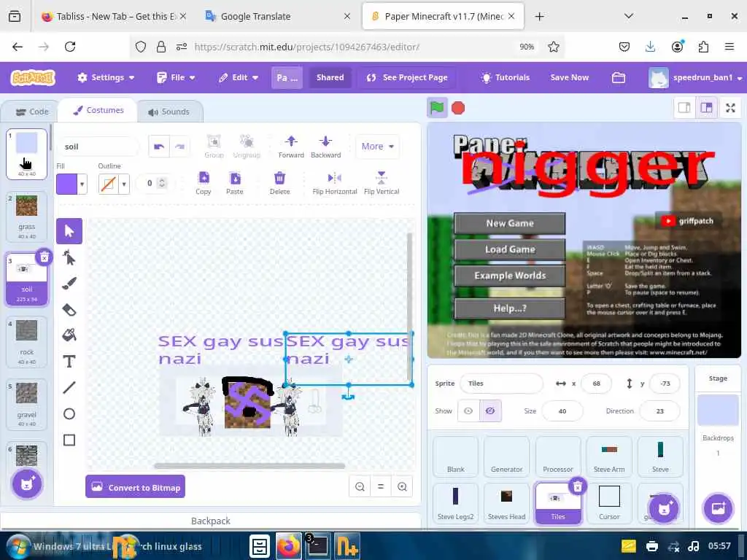Image resolution: width=747 pixels, height=560 pixels.
Task: Open the My Stuff folder icon
Action: [619, 77]
